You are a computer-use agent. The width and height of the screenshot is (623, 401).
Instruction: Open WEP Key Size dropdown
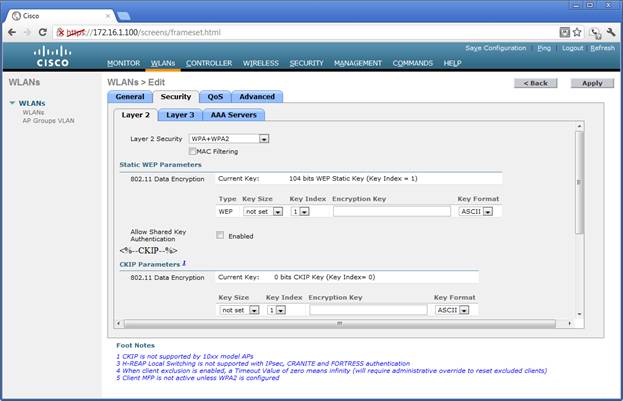click(x=263, y=211)
